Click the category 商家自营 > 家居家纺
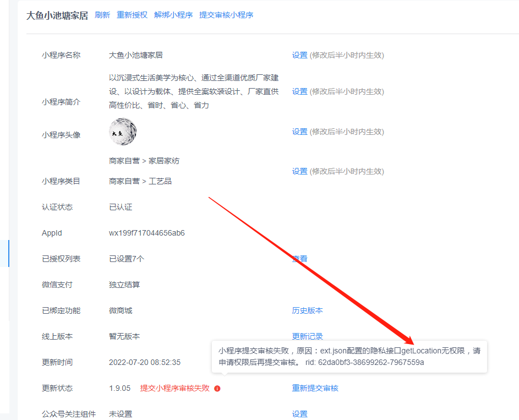The height and width of the screenshot is (420, 519). (144, 161)
